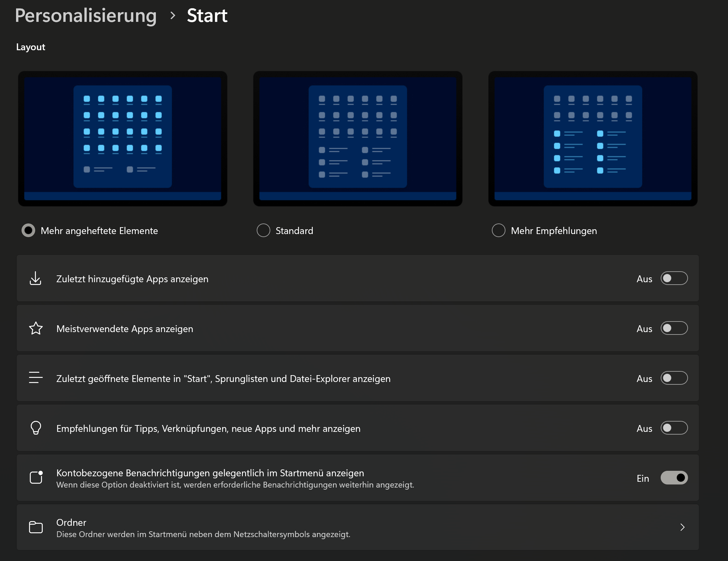The width and height of the screenshot is (728, 561).
Task: Click the more pinned items layout preview
Action: pos(123,138)
